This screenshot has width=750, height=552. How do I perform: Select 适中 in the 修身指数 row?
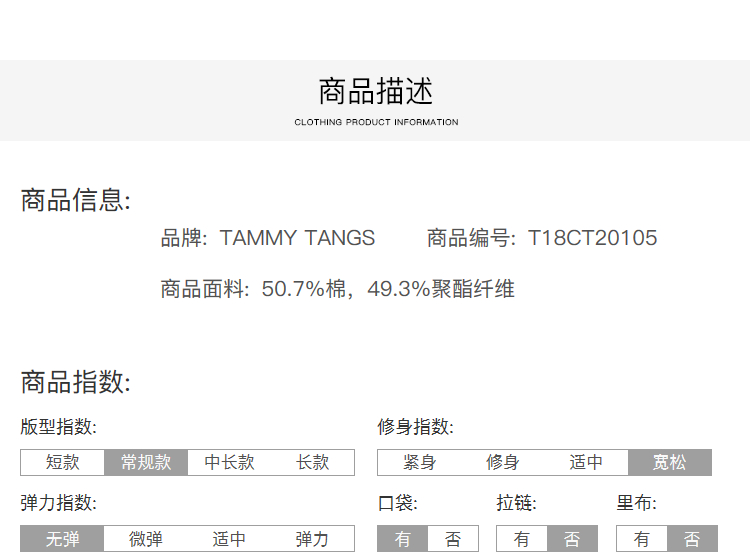point(586,462)
